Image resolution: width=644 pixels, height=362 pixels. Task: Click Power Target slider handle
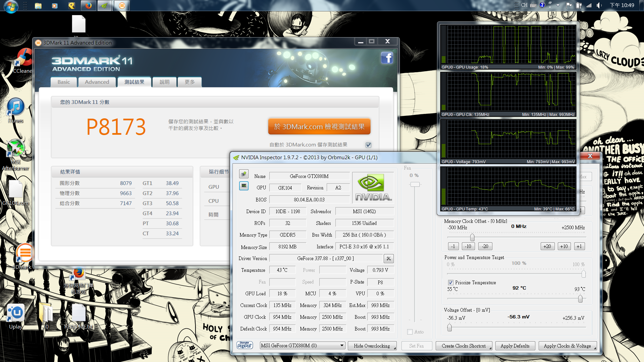click(584, 274)
